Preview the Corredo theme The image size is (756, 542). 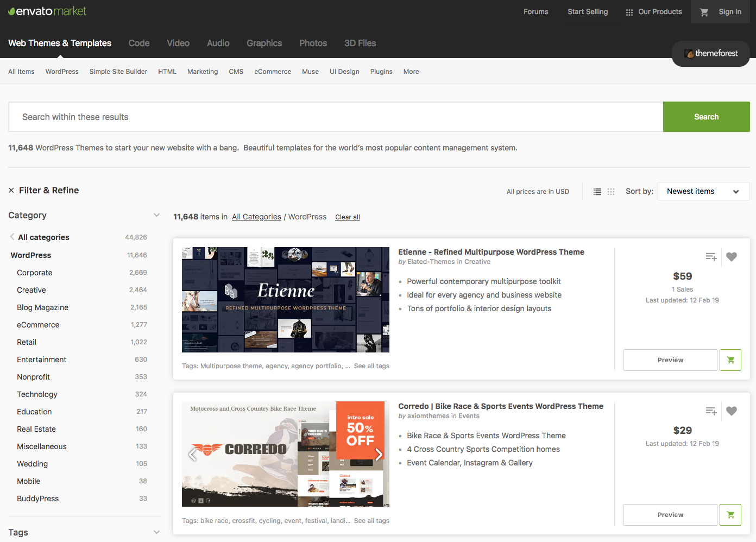(x=670, y=515)
